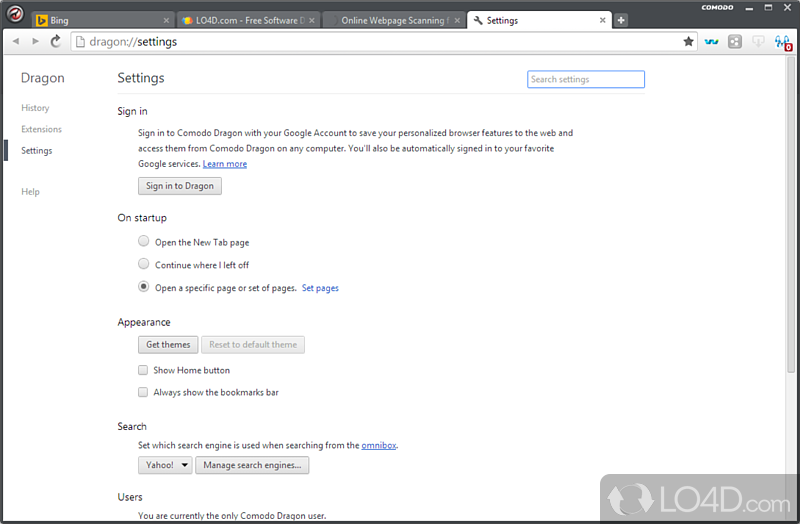Close the Bing tab
This screenshot has width=800, height=524.
[166, 20]
